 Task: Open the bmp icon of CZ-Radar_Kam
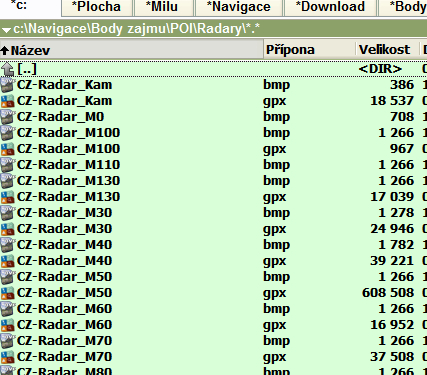click(x=7, y=85)
